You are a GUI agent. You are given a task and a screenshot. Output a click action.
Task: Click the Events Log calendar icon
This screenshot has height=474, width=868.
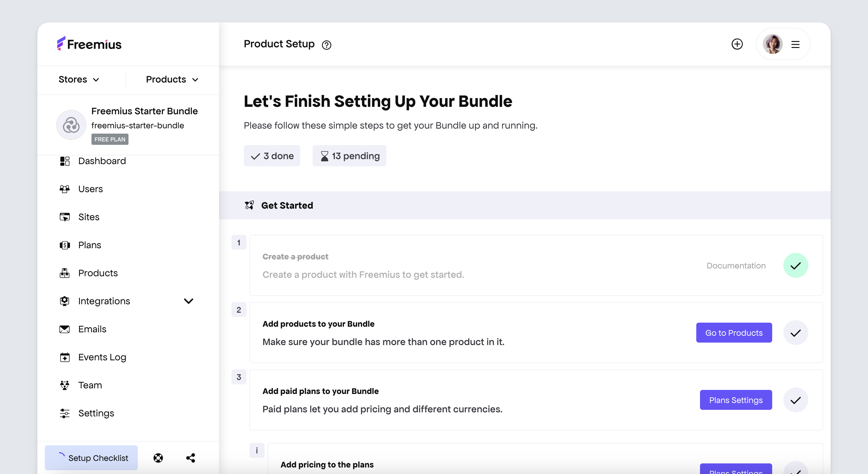[x=65, y=357]
